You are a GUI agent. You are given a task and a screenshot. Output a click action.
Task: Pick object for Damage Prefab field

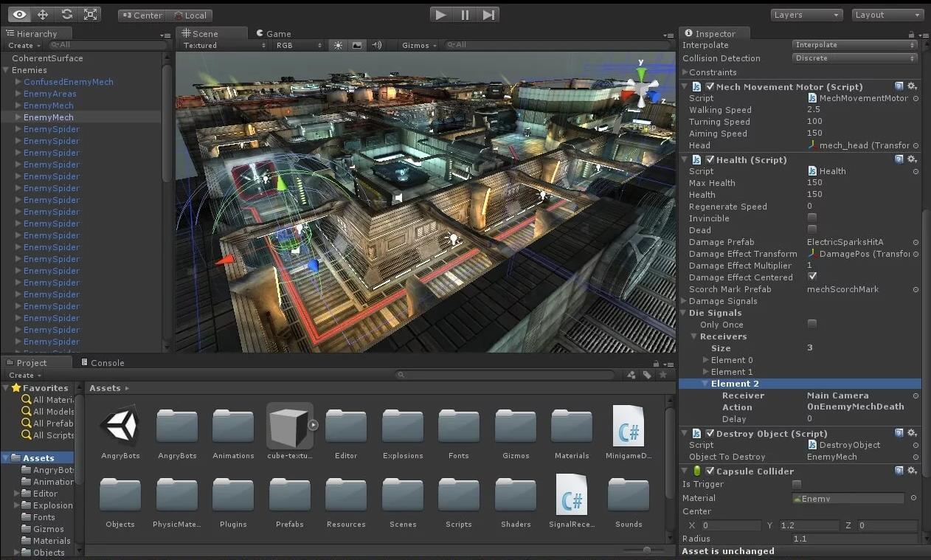click(x=916, y=242)
